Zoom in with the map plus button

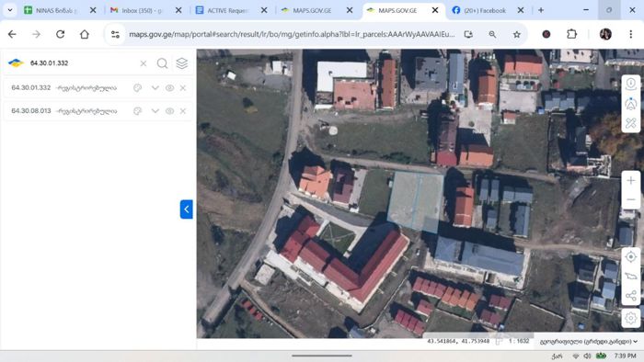631,180
